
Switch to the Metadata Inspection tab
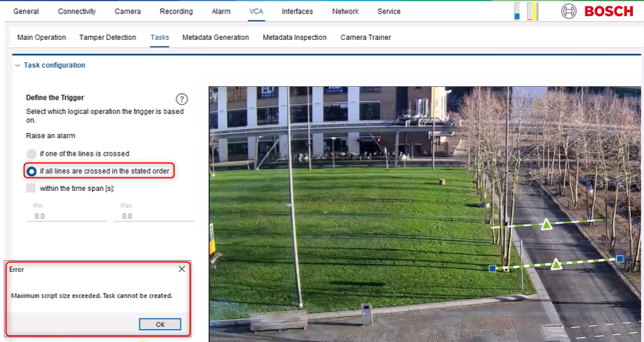[294, 37]
